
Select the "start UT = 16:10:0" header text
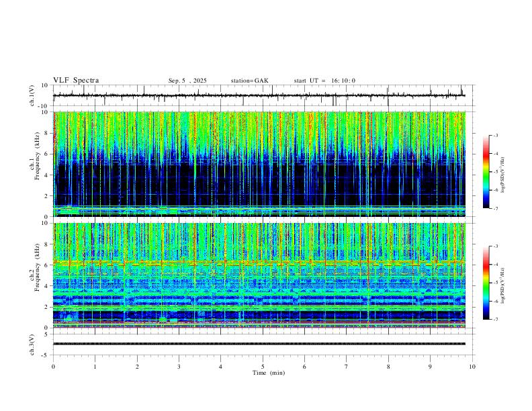[324, 81]
